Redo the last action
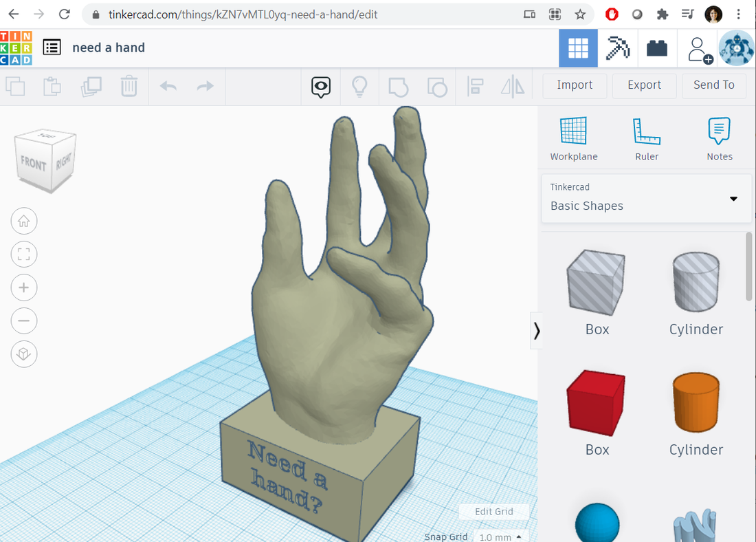Screen dimensions: 756x542 (x=205, y=87)
